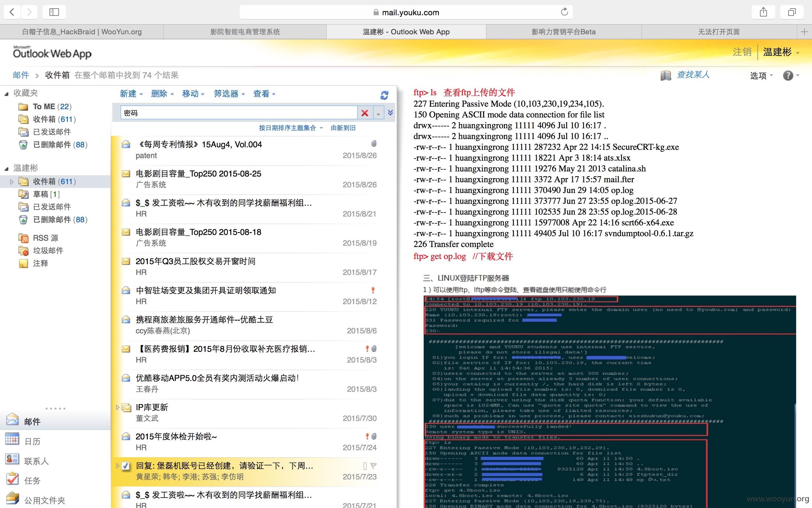Screen dimensions: 812x508
Task: Toggle the flag on 回复: 堡磊机账号 message
Action: (373, 466)
